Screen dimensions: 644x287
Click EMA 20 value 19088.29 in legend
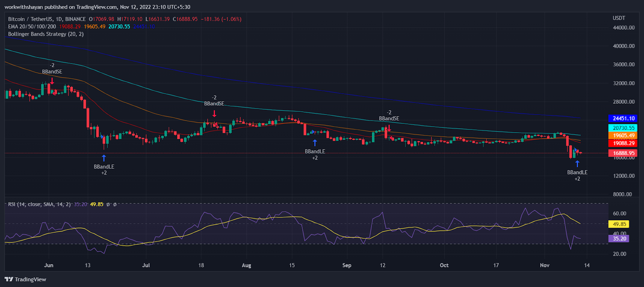[x=70, y=27]
